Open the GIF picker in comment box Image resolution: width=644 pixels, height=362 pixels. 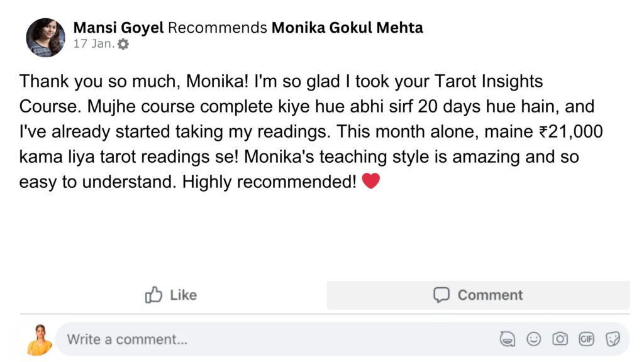point(586,339)
